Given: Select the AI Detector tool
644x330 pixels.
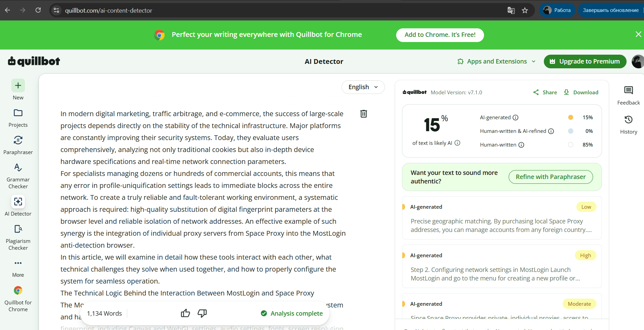Looking at the screenshot, I should tap(18, 206).
